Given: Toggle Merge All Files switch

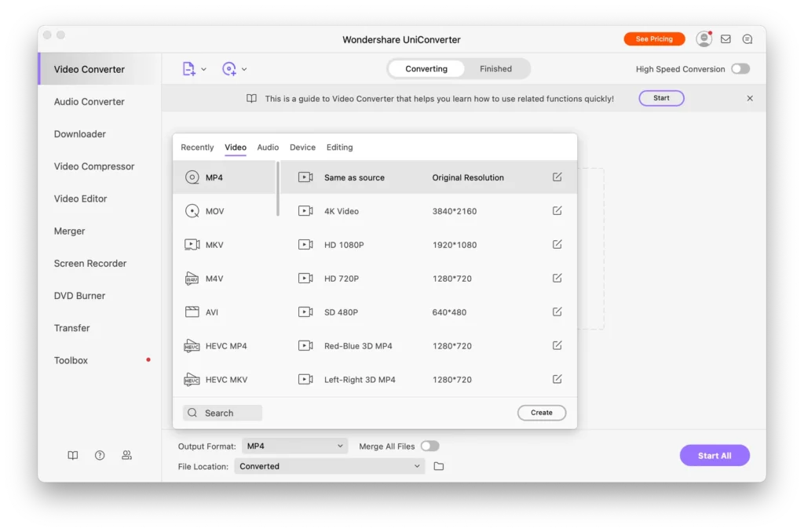Looking at the screenshot, I should click(429, 446).
